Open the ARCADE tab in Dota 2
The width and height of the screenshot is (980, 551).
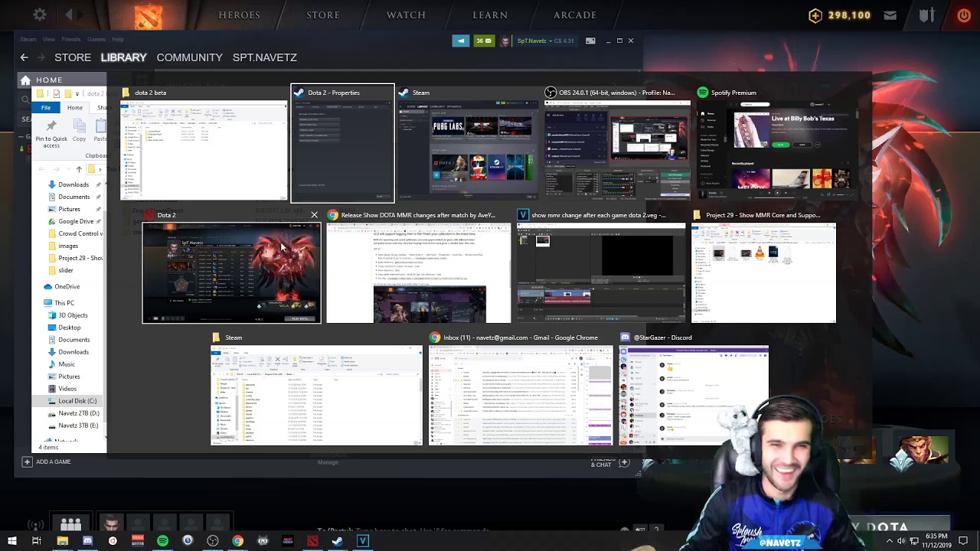point(575,15)
